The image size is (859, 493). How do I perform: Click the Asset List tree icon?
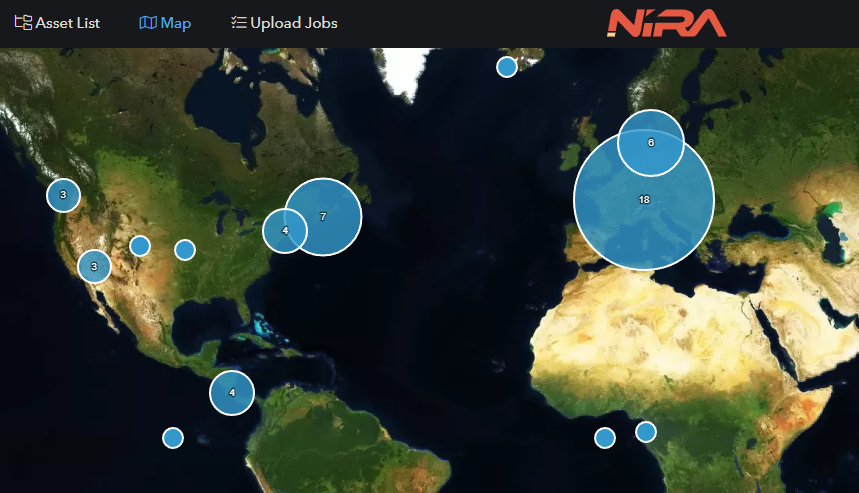(23, 23)
